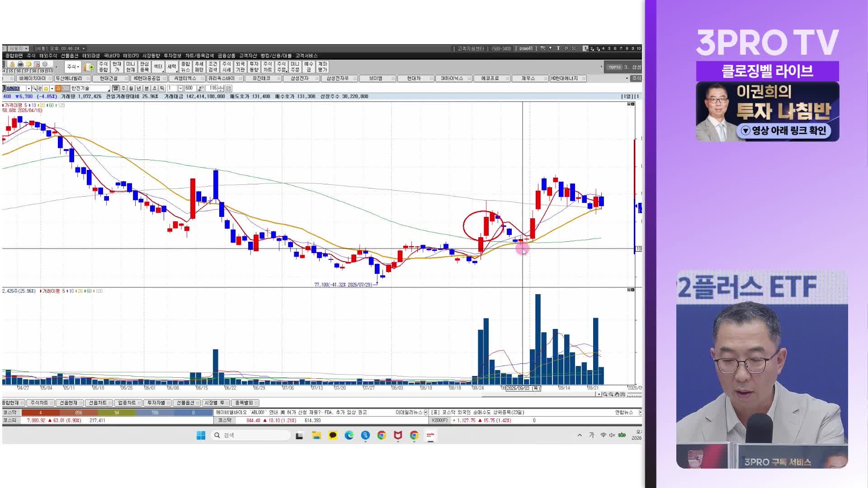Screen dimensions: 868x488
Task: Click the Windows taskbar search box
Action: (251, 435)
